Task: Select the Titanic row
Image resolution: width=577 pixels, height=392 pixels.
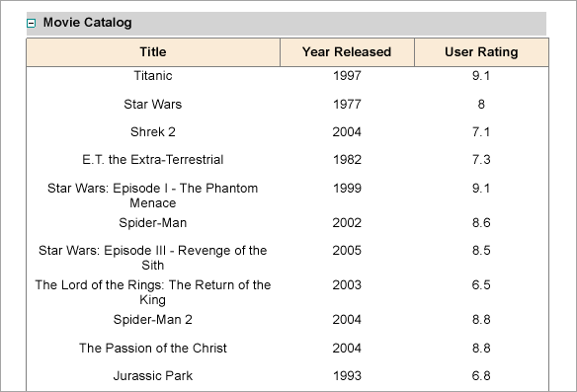Action: pyautogui.click(x=288, y=76)
